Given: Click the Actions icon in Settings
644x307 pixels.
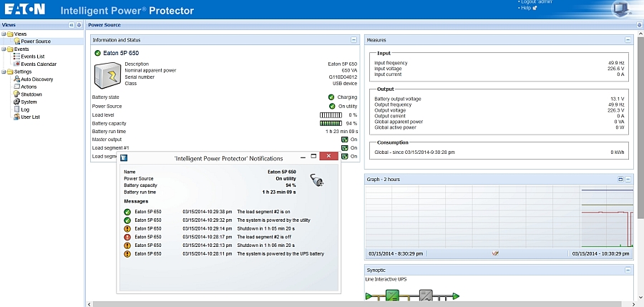Looking at the screenshot, I should [17, 87].
